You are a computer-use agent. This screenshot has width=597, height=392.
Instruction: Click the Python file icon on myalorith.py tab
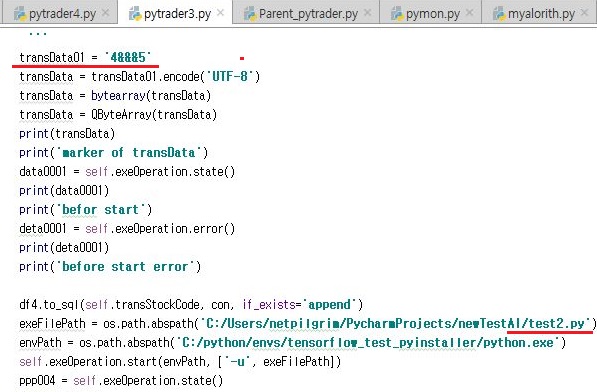coord(499,14)
